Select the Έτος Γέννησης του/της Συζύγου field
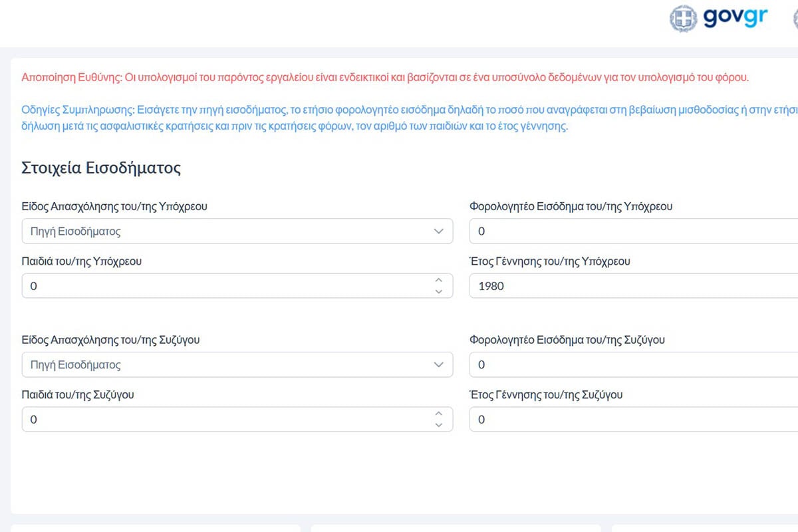The width and height of the screenshot is (798, 532). tap(633, 420)
